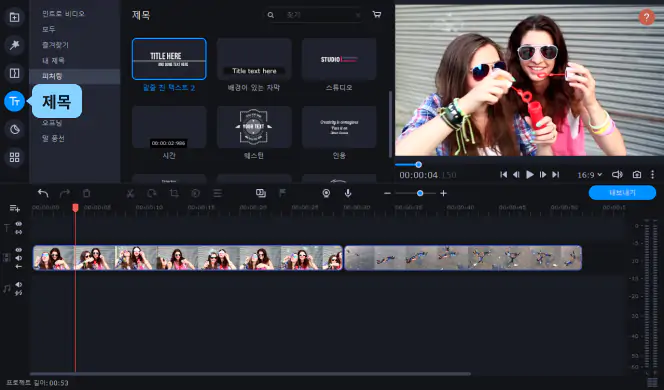
Task: Click the titles search field
Action: 313,15
